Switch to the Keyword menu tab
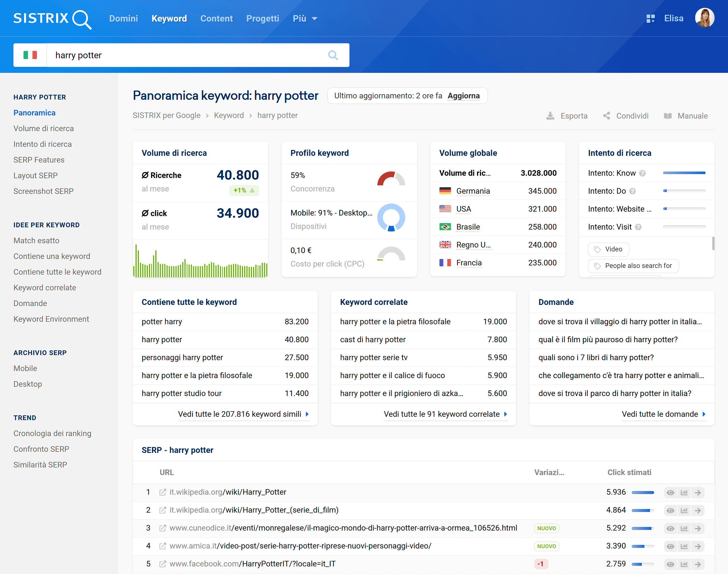 tap(169, 18)
